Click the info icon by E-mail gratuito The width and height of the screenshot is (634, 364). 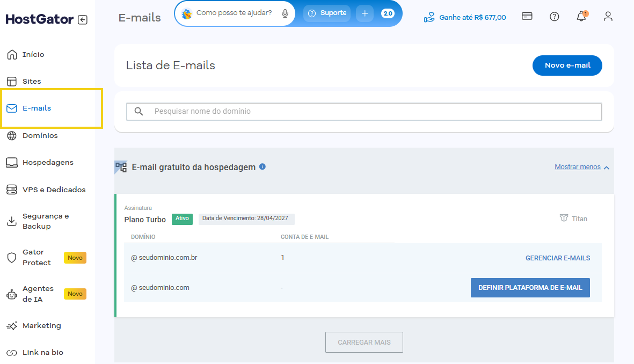pos(263,166)
